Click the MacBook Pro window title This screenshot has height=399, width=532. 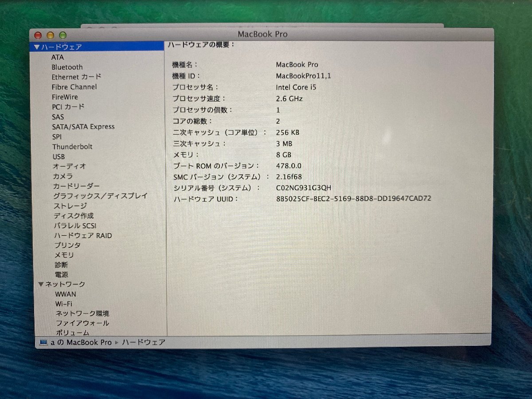pos(262,34)
